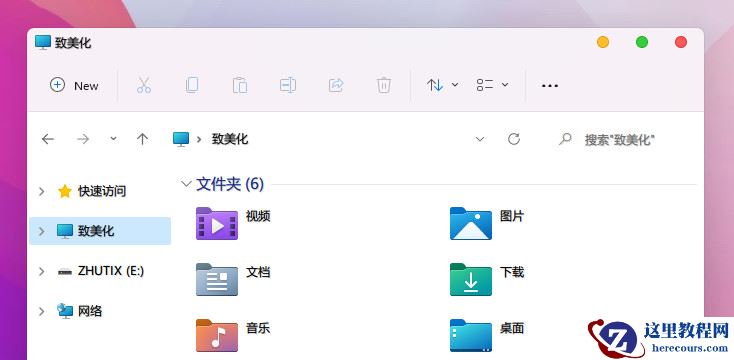Click the Share icon in toolbar
Screen dimensions: 734x360
[336, 85]
